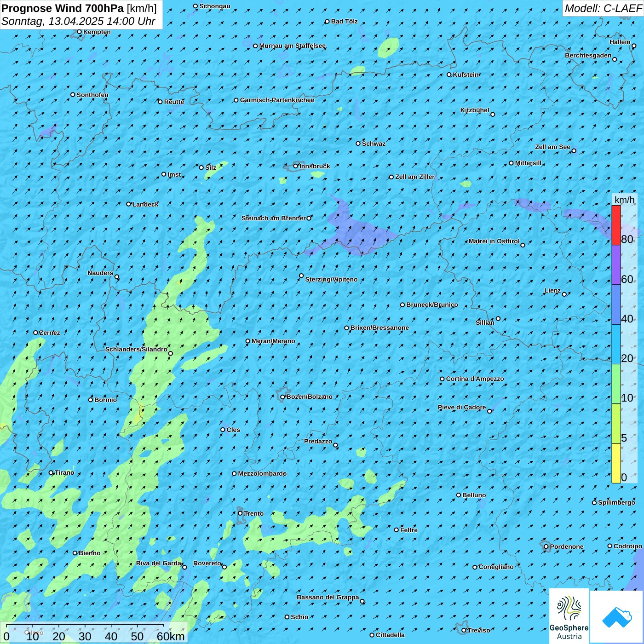The image size is (644, 644).
Task: Click the 'Mezzolombardo' label
Action: pos(263,473)
